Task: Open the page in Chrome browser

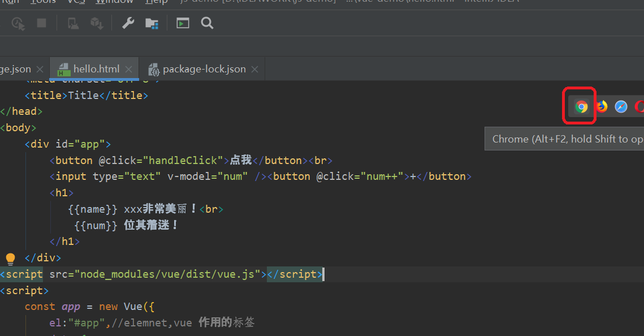Action: (x=581, y=107)
